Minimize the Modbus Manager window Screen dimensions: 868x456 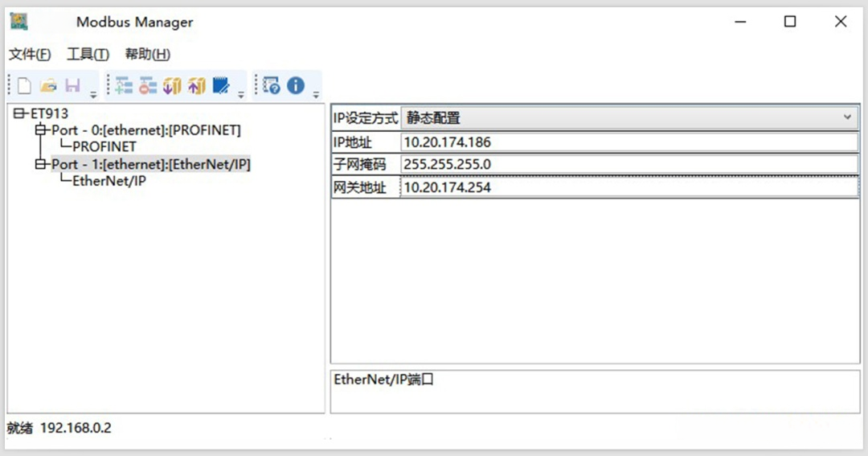click(x=740, y=22)
